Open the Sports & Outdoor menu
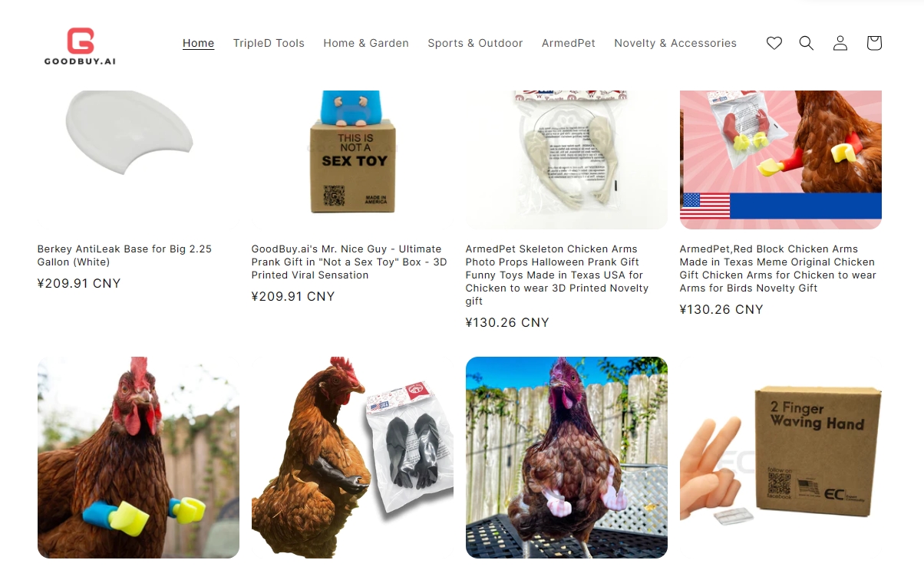 (x=475, y=43)
